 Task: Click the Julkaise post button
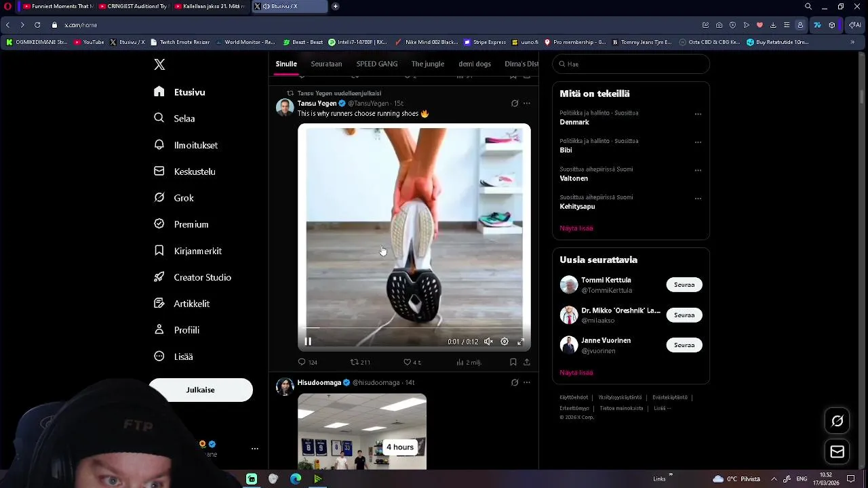[201, 390]
